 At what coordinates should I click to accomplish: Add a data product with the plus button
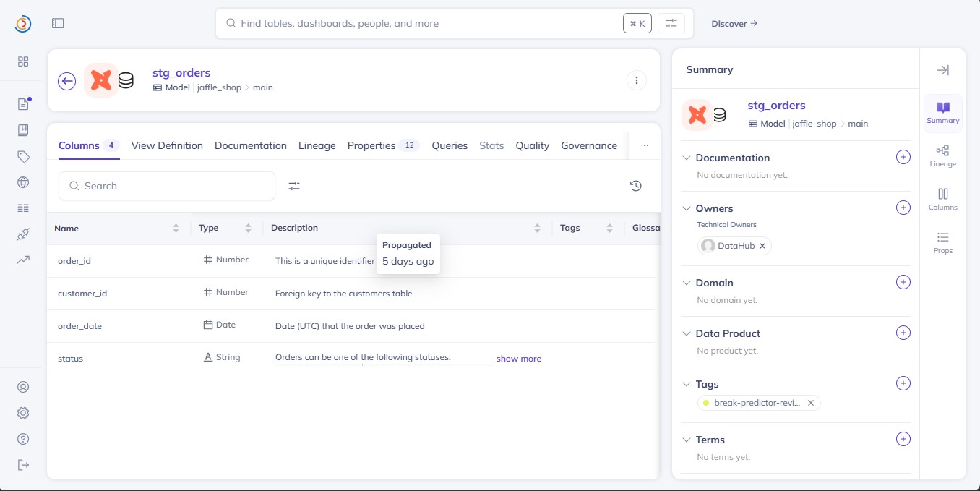click(x=903, y=333)
